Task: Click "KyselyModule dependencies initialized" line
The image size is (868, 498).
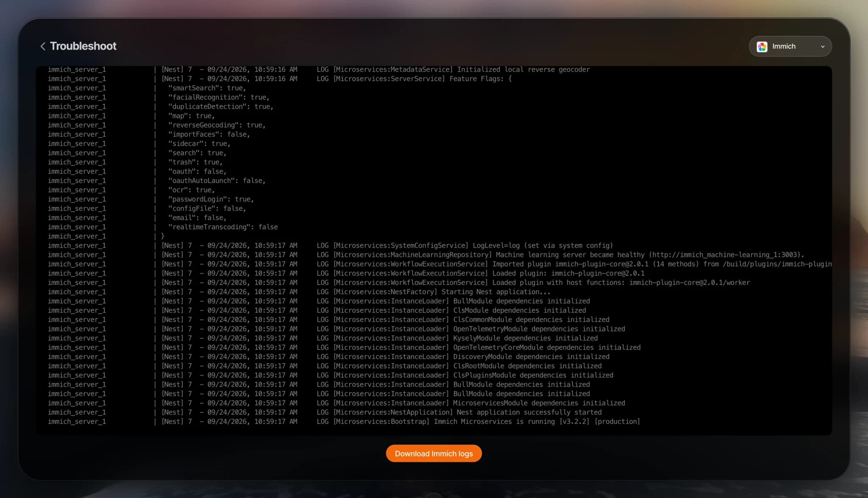Action: [x=323, y=338]
